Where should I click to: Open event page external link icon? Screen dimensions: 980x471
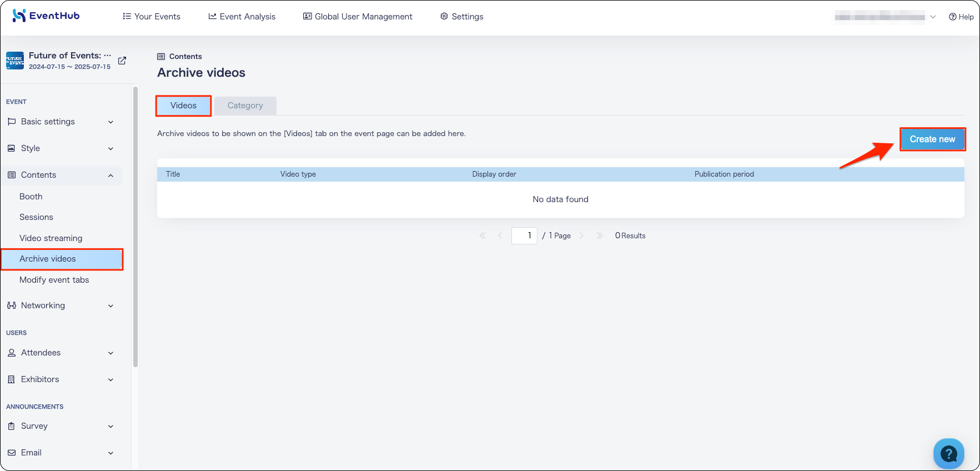(x=122, y=61)
